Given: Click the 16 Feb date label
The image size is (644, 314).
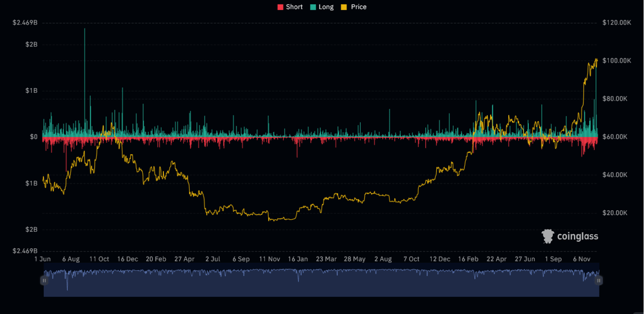Looking at the screenshot, I should (468, 259).
